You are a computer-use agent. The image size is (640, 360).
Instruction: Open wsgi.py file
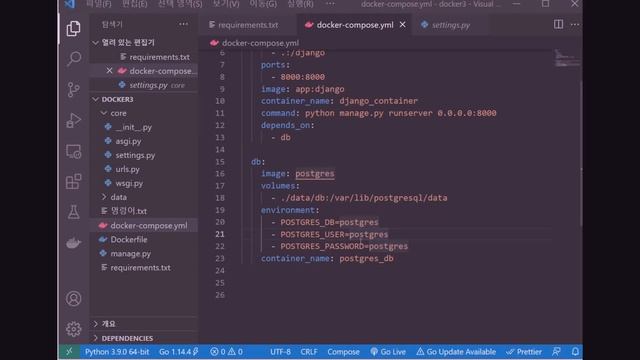click(x=144, y=183)
